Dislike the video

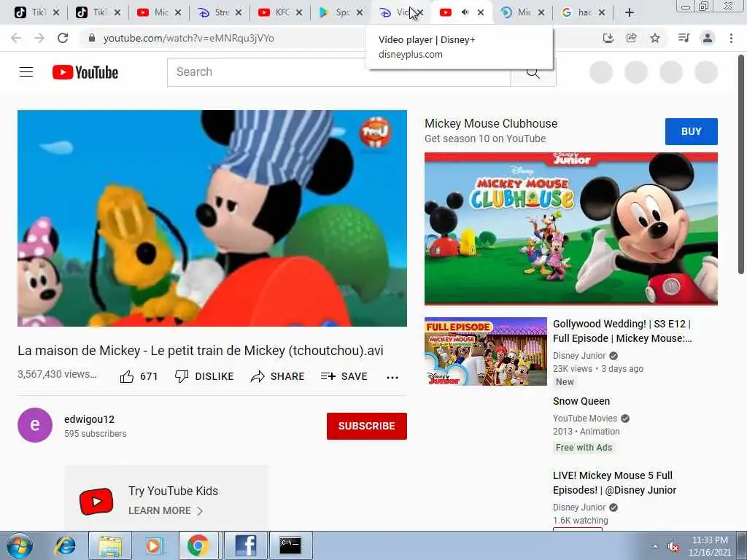tap(204, 377)
